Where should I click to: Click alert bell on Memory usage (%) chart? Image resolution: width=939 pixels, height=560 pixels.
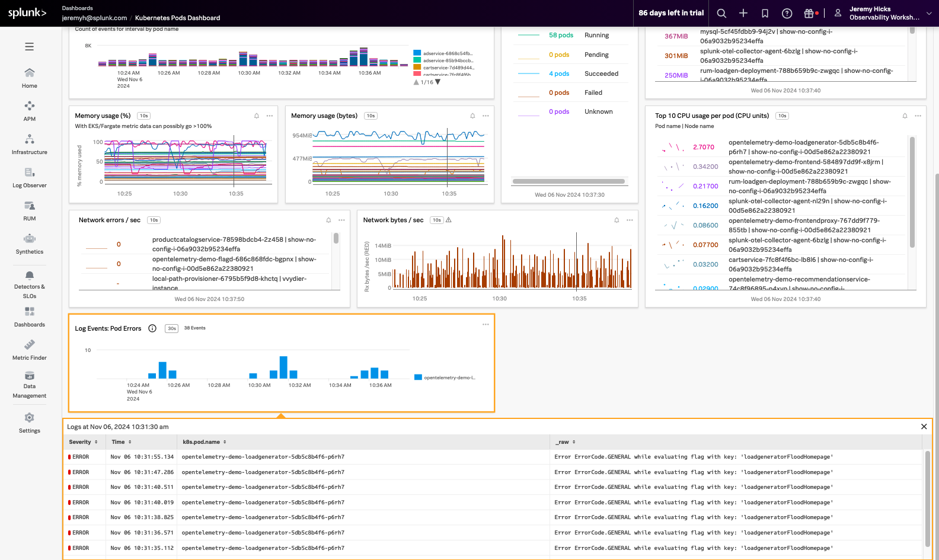point(257,116)
